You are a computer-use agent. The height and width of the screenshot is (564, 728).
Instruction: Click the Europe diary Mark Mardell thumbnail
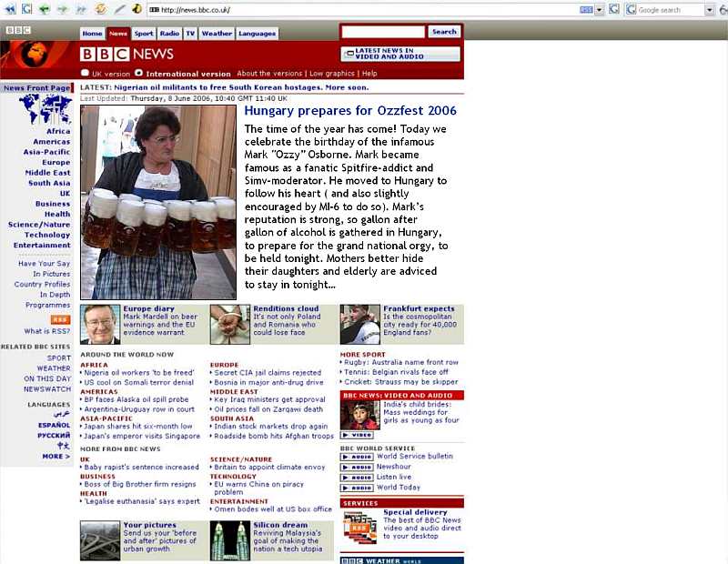pos(100,324)
